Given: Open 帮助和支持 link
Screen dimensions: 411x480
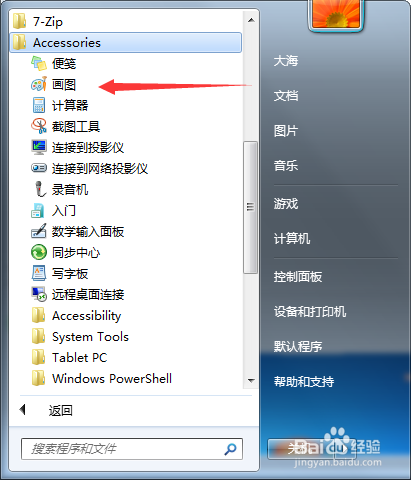Looking at the screenshot, I should (x=304, y=381).
